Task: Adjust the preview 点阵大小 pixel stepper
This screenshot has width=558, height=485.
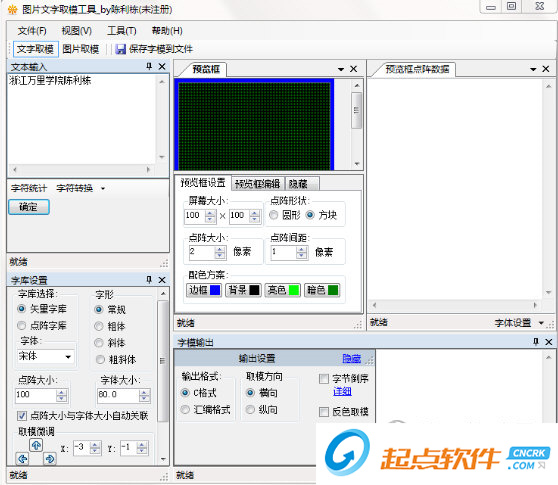Action: [220, 253]
